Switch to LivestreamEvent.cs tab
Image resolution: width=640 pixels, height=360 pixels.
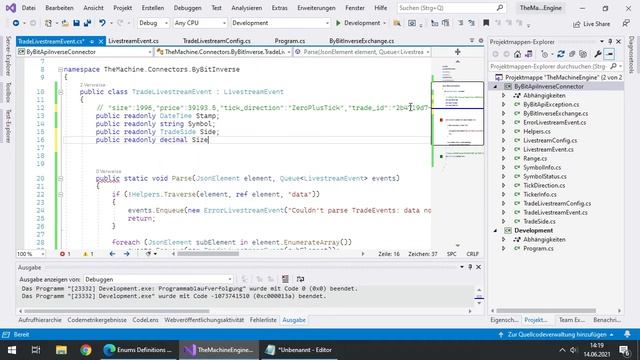(133, 41)
